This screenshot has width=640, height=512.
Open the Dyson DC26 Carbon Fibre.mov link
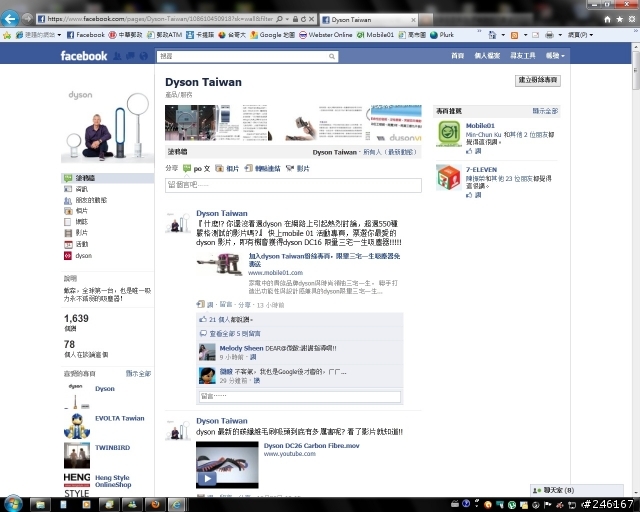(311, 445)
